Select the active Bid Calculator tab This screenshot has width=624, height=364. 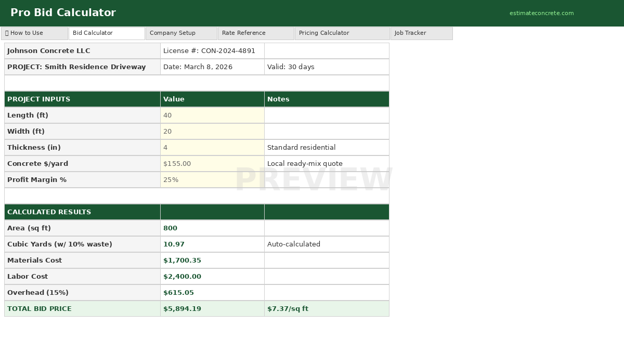click(107, 33)
